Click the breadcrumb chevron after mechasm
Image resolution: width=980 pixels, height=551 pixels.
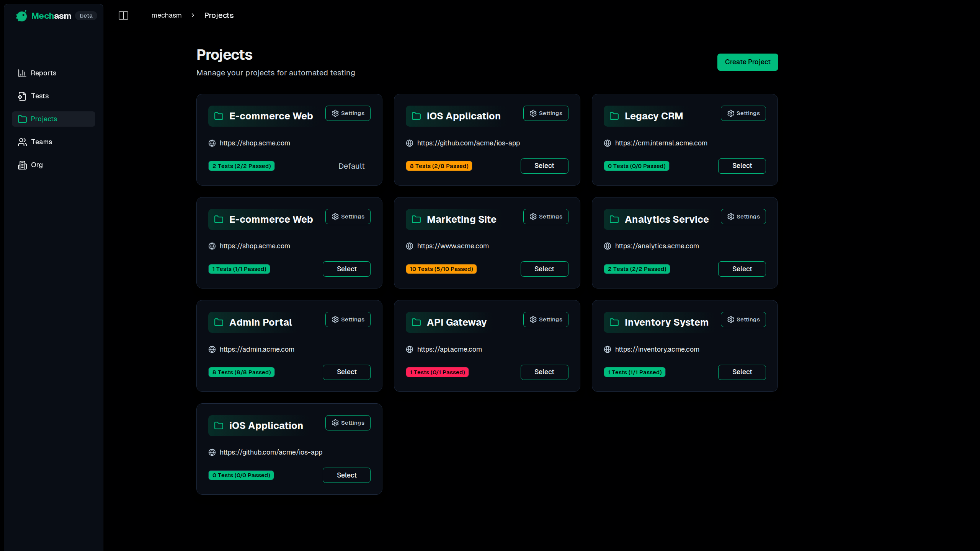tap(193, 15)
